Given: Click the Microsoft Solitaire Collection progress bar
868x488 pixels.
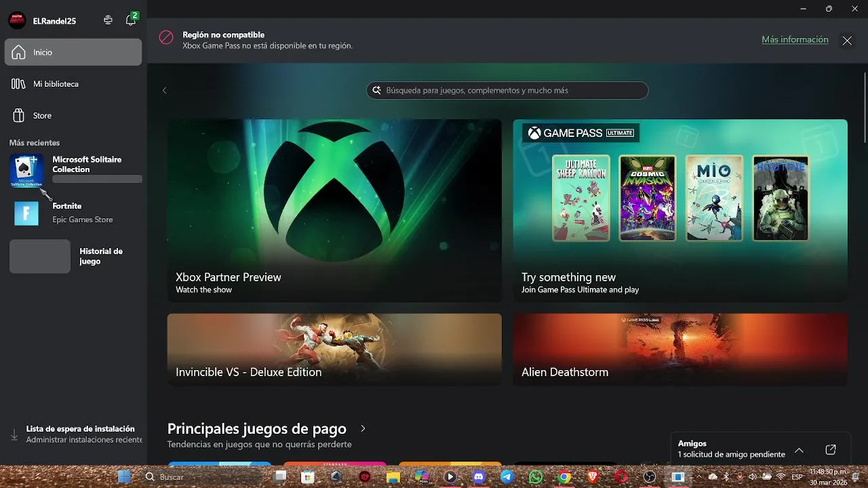Looking at the screenshot, I should tap(97, 179).
